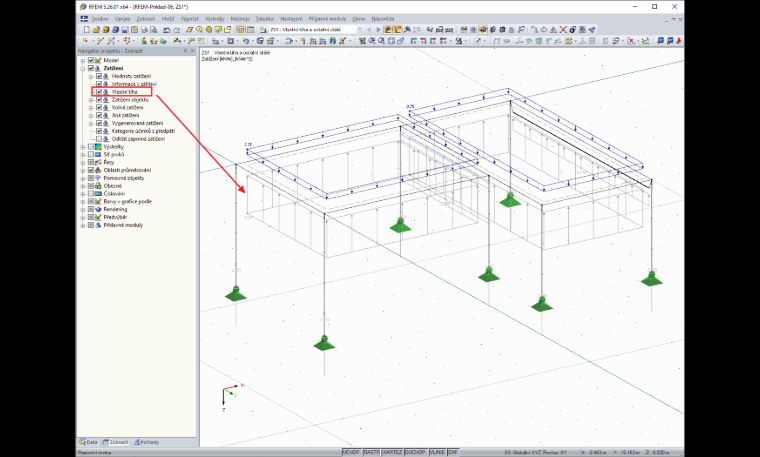Click the Save floppy disk icon

pyautogui.click(x=125, y=30)
